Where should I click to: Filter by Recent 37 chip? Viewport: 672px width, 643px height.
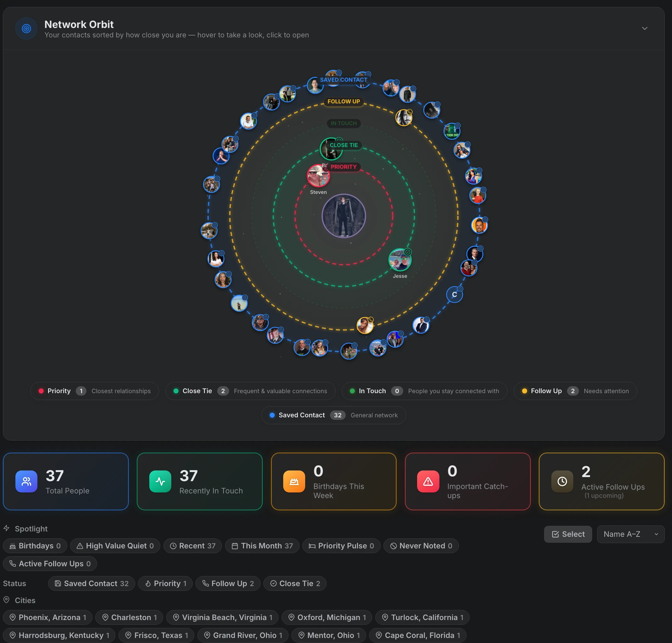click(x=193, y=546)
